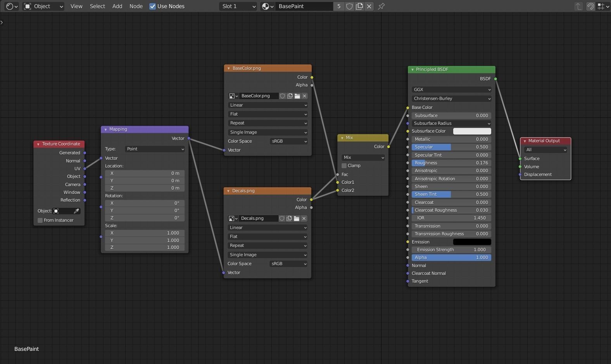Open the Object shader type dropdown
This screenshot has height=364, width=611.
tap(43, 6)
